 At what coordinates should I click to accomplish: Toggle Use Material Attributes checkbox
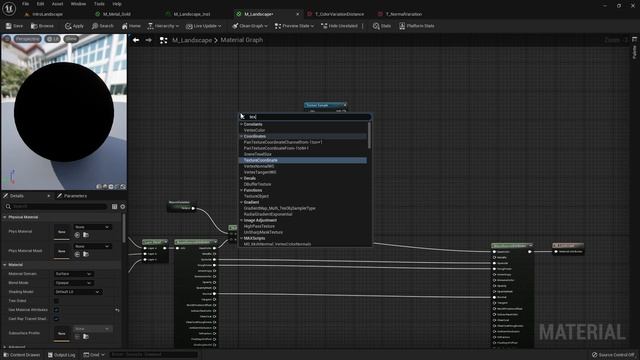[x=56, y=310]
